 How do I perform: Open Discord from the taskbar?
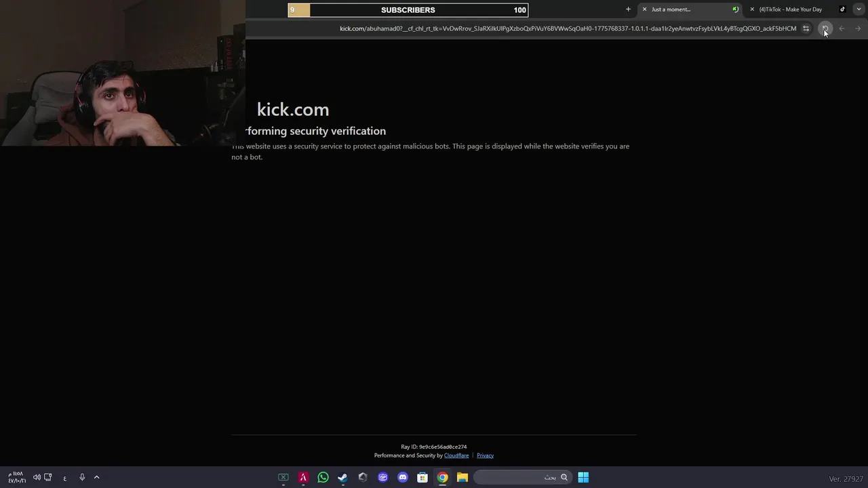pos(403,477)
